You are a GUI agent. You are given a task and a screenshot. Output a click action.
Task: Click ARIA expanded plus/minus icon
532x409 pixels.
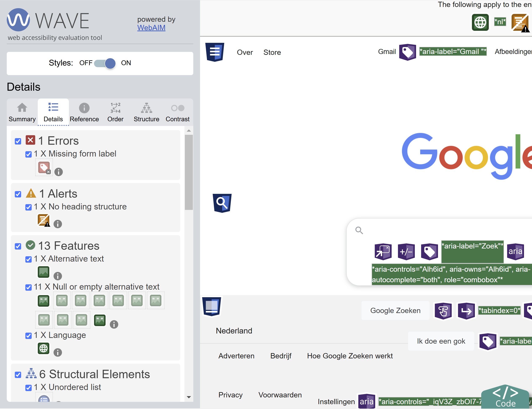[x=406, y=251]
